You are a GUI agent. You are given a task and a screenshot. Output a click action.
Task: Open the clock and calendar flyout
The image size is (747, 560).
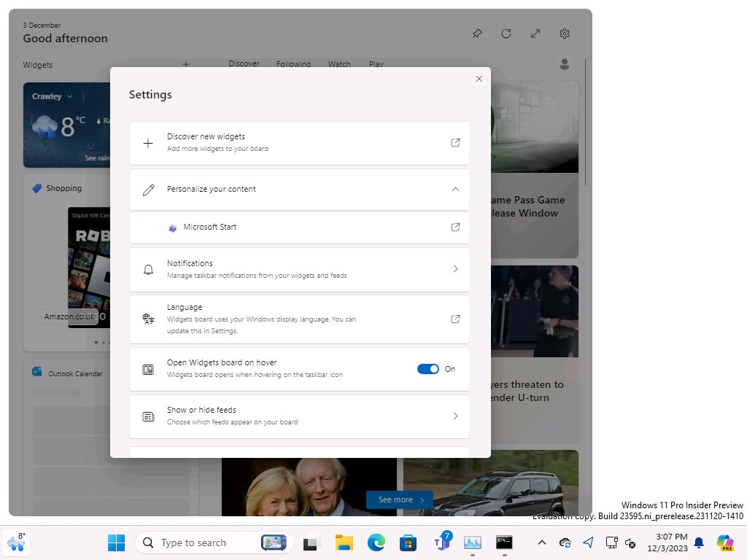(668, 542)
